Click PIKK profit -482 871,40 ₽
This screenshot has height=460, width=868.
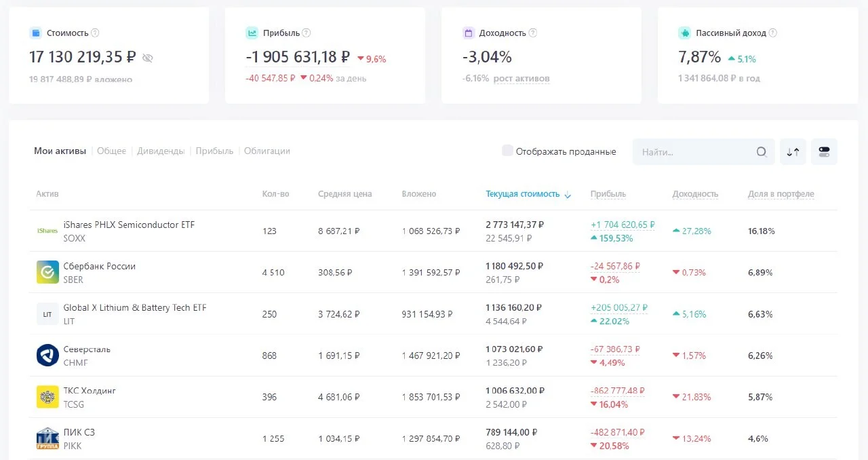(x=618, y=432)
